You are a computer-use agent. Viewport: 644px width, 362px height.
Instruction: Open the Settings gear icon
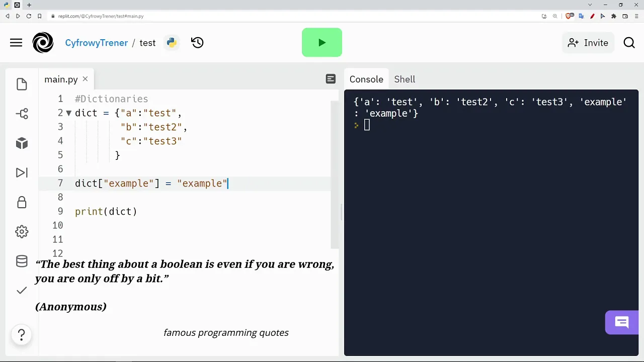click(x=22, y=232)
